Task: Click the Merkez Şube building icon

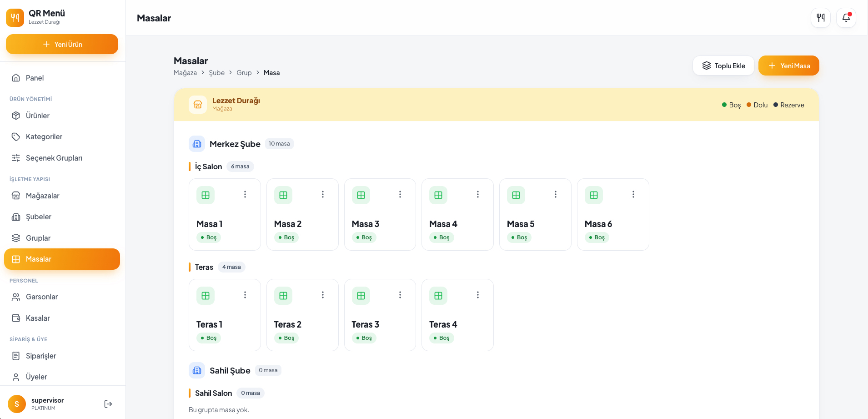Action: (x=197, y=144)
